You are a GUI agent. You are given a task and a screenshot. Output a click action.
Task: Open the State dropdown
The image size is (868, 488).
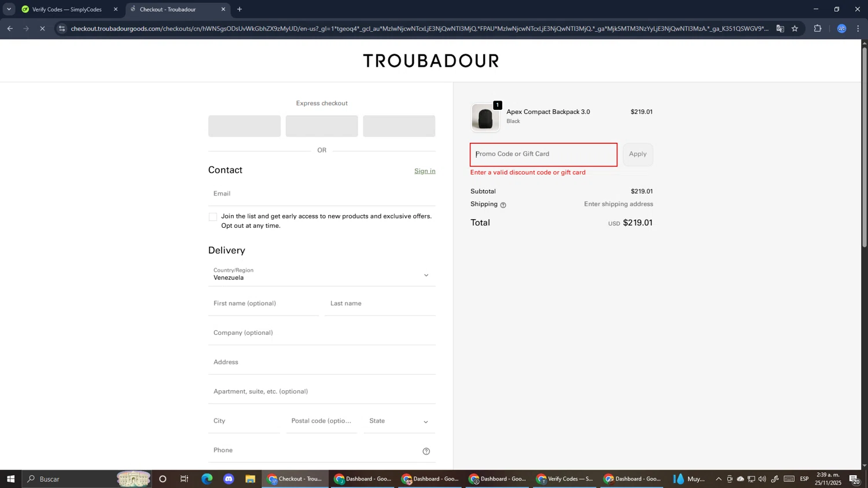[399, 421]
